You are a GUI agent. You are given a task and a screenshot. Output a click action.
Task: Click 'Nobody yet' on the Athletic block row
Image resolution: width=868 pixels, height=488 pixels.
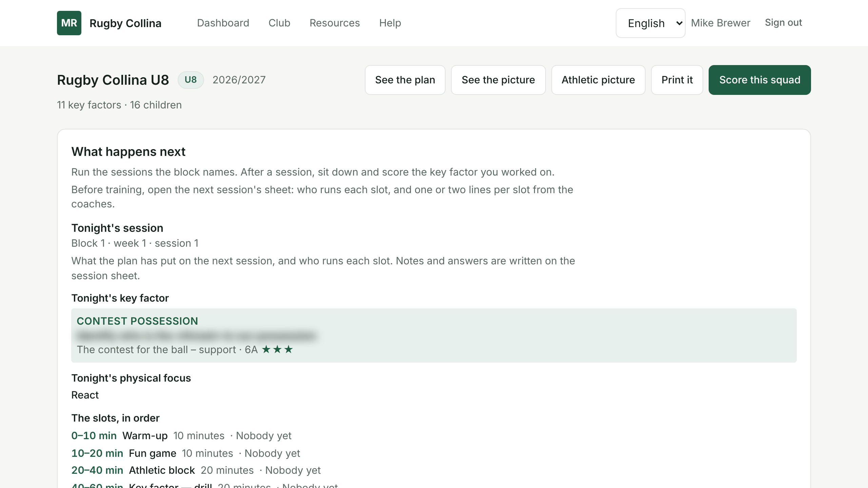(x=293, y=470)
